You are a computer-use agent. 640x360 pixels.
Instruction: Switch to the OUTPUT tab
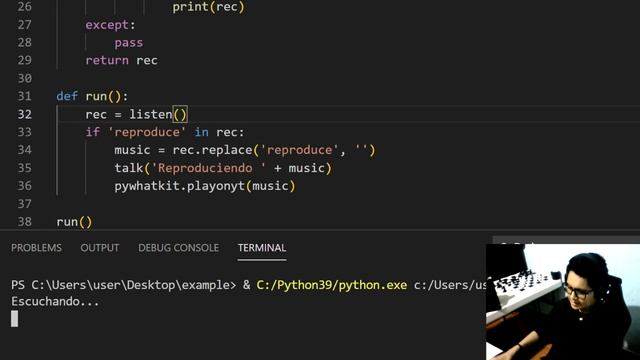pyautogui.click(x=100, y=248)
